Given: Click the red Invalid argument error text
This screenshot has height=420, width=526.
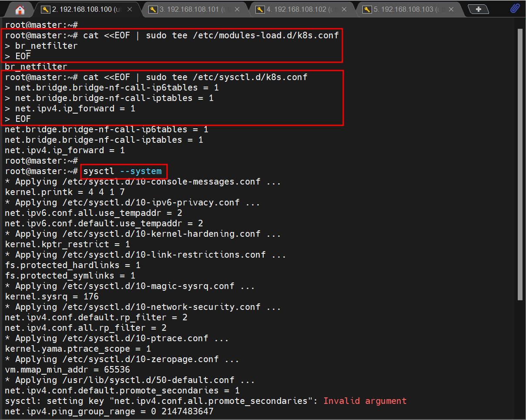Looking at the screenshot, I should [x=365, y=401].
